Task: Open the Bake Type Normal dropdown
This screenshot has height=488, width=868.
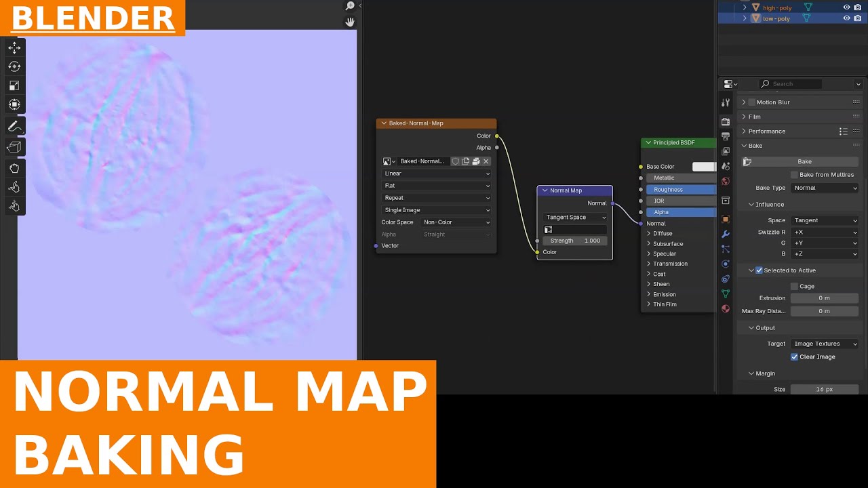Action: click(825, 188)
